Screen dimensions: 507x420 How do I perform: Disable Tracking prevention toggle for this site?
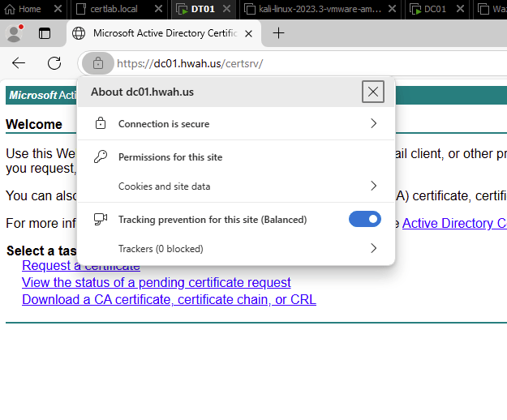(364, 219)
